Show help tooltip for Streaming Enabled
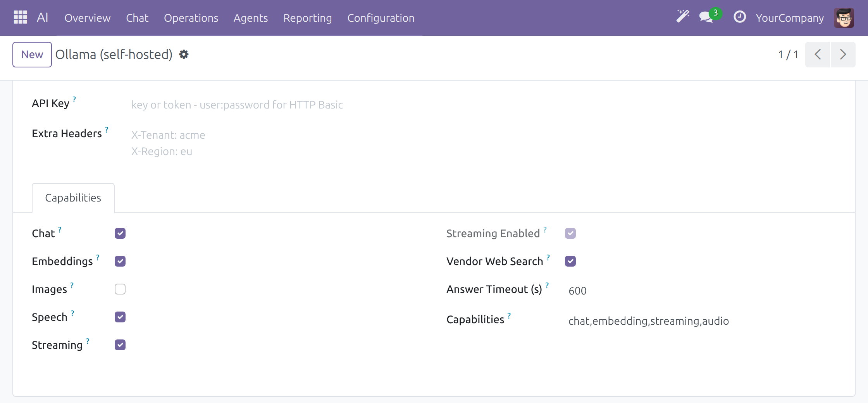Screen dimensions: 868x403 [545, 229]
